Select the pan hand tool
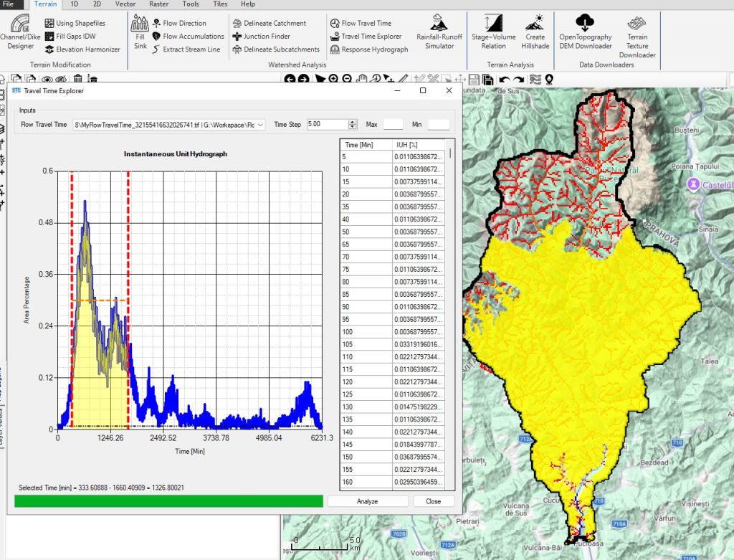 click(x=363, y=79)
